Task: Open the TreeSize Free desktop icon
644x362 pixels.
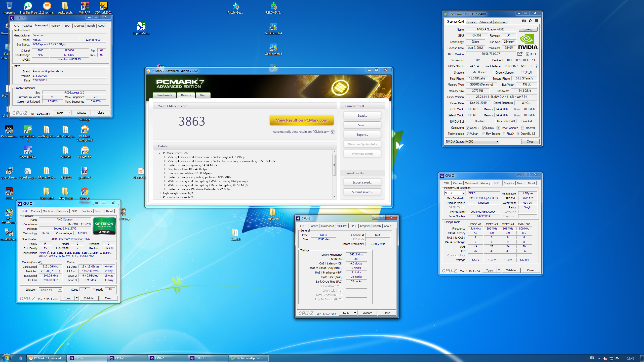Action: pyautogui.click(x=28, y=8)
